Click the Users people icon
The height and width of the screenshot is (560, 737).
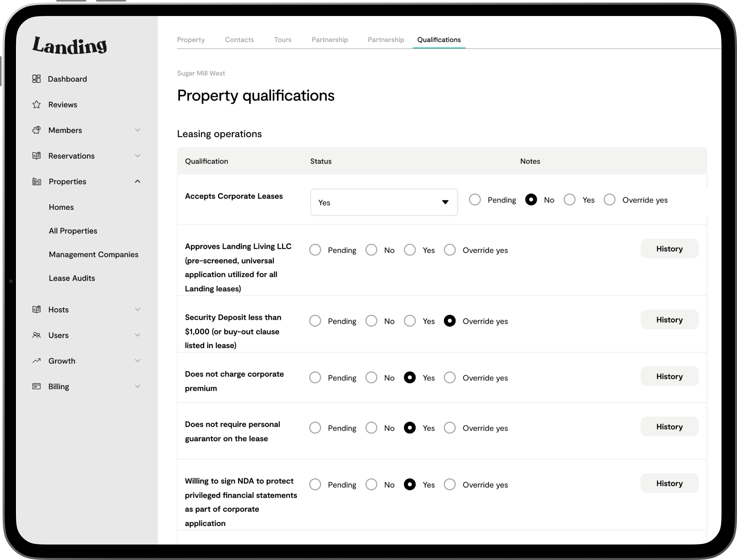pyautogui.click(x=36, y=335)
